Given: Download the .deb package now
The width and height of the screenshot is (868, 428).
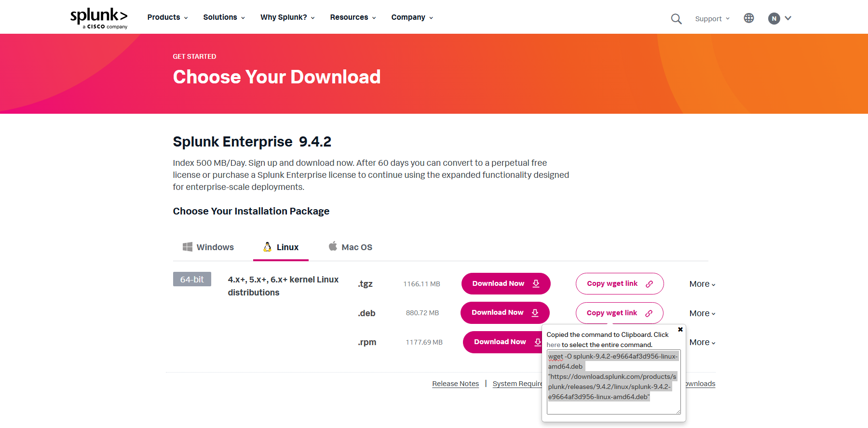Looking at the screenshot, I should point(505,313).
